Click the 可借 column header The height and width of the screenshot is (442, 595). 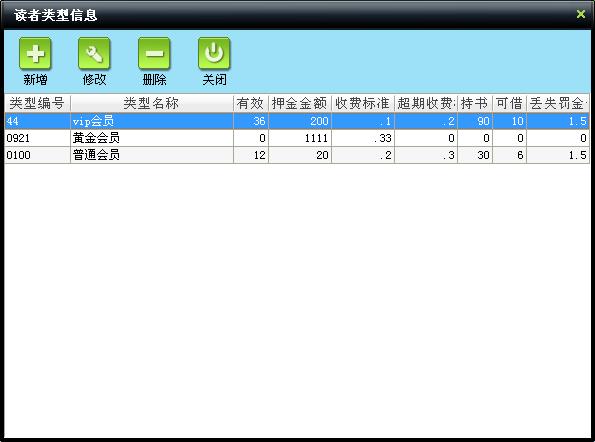coord(509,103)
